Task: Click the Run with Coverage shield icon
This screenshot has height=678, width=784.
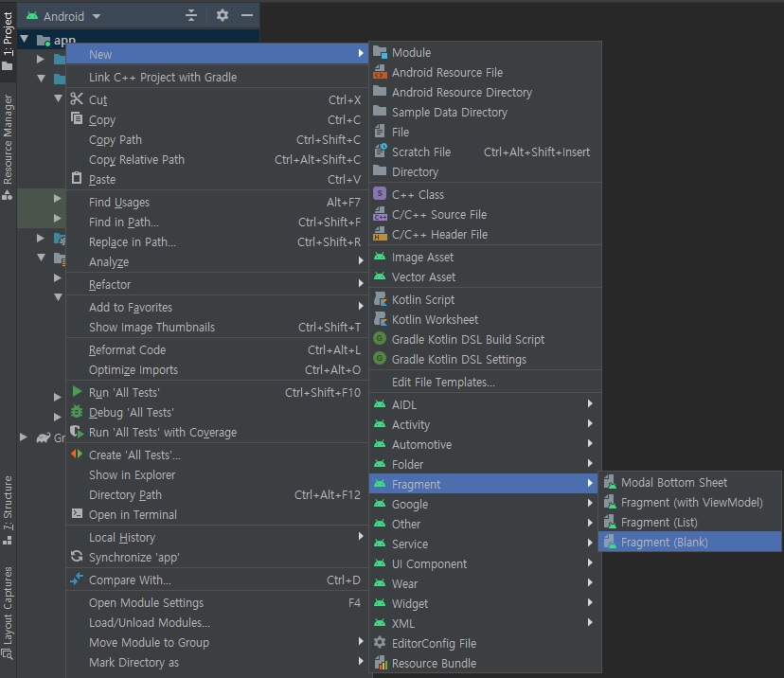Action: [x=77, y=431]
